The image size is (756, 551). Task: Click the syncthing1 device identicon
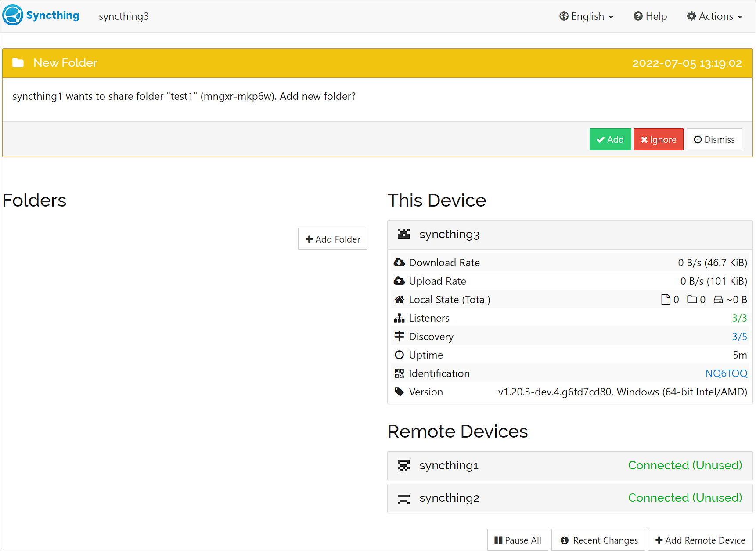click(403, 465)
